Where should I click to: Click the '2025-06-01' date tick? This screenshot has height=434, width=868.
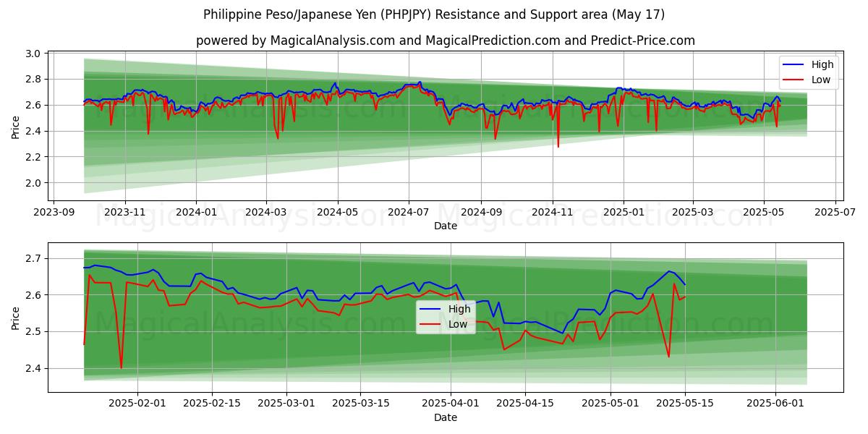pos(775,404)
